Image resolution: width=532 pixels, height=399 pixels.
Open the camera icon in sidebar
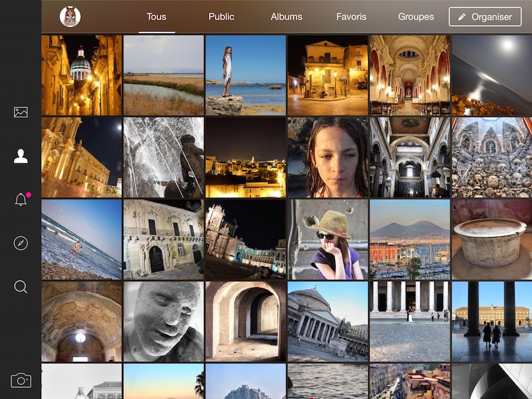tap(21, 380)
